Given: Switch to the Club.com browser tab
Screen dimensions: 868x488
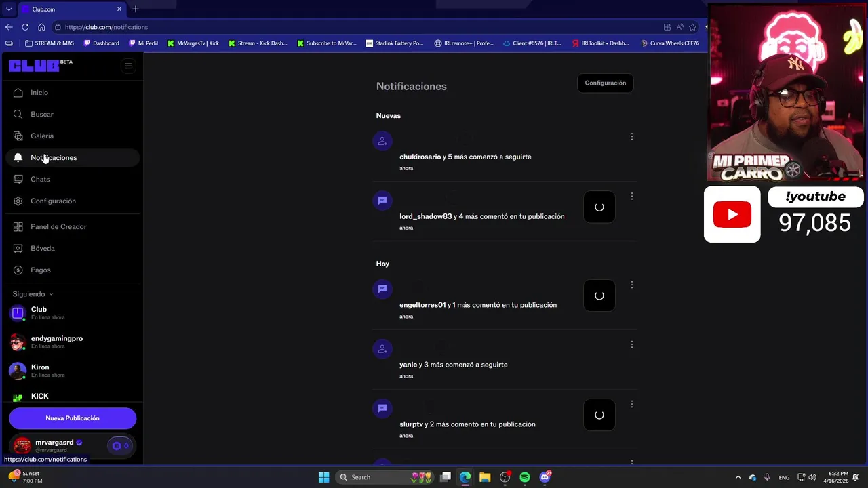Looking at the screenshot, I should pyautogui.click(x=72, y=9).
